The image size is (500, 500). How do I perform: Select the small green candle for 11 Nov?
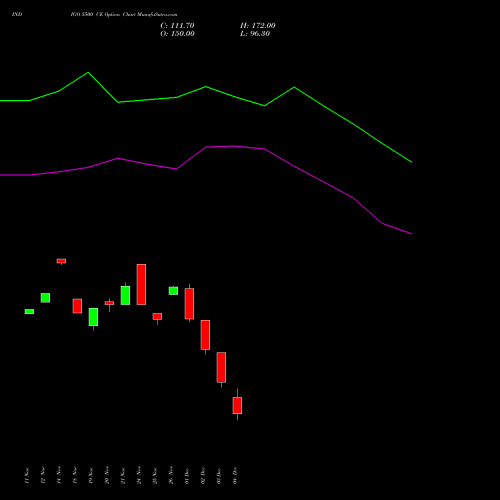[29, 311]
